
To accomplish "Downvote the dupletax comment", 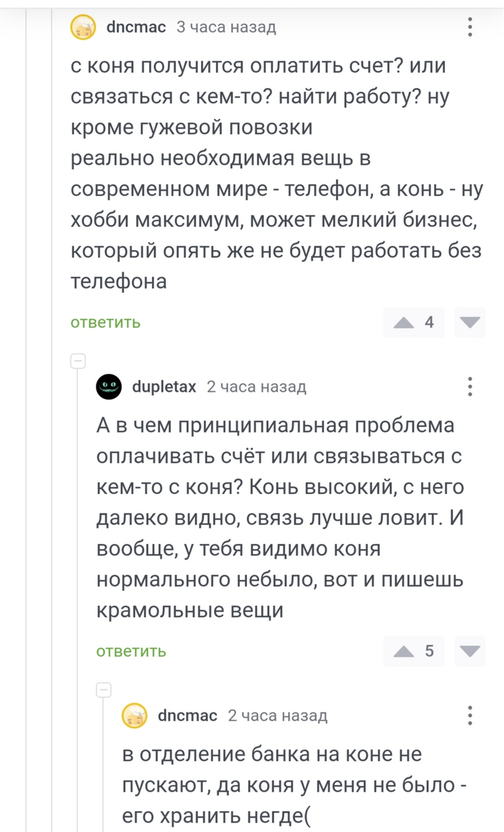I will pyautogui.click(x=470, y=652).
